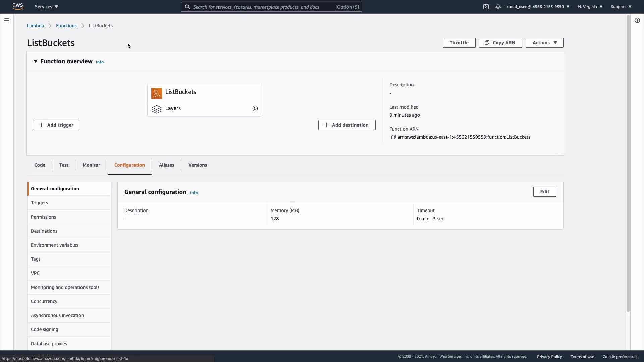Viewport: 644px width, 362px height.
Task: Click the AWS logo home icon
Action: pos(17,6)
